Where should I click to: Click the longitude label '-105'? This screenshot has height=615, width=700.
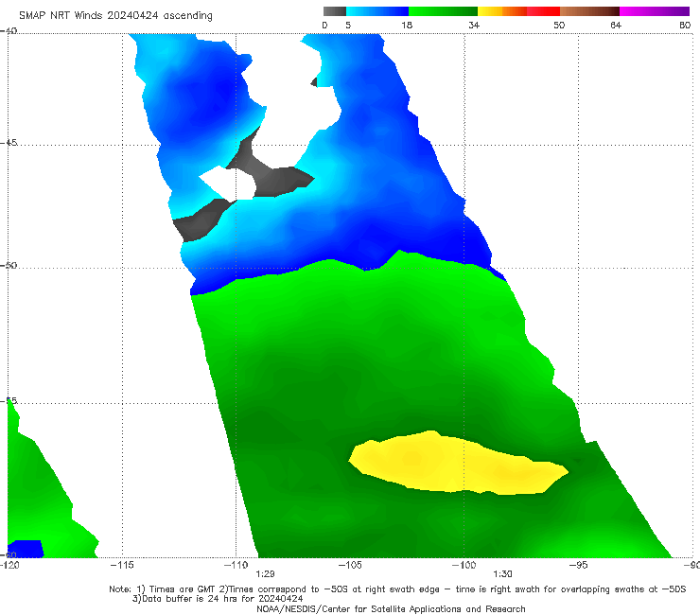[350, 565]
